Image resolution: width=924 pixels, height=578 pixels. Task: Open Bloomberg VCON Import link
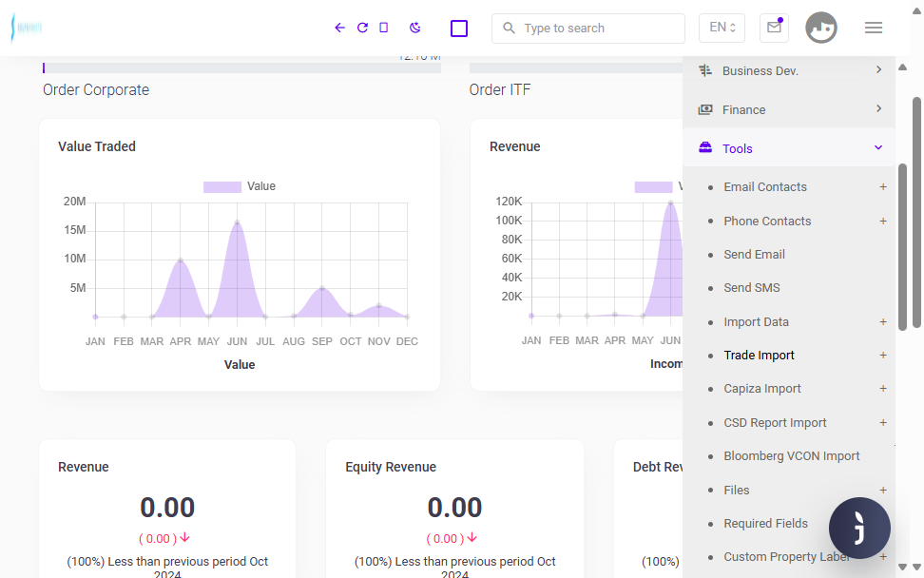tap(792, 456)
